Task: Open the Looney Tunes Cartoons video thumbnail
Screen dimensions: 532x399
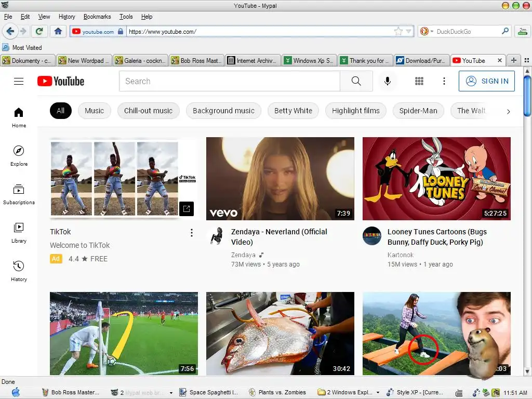Action: coord(436,179)
